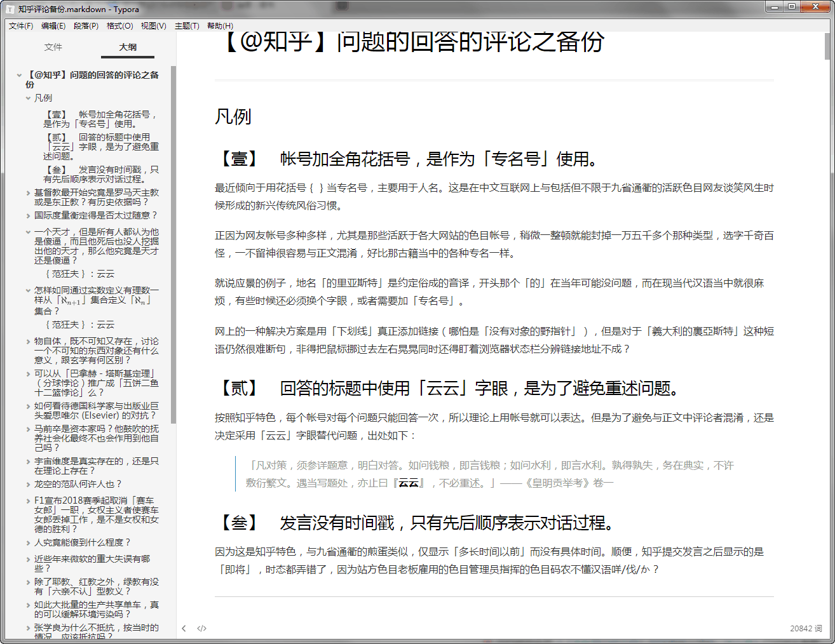Expand the 物自体，既不可知又存在 outline item
Screen dimensions: 835x644
coord(28,342)
